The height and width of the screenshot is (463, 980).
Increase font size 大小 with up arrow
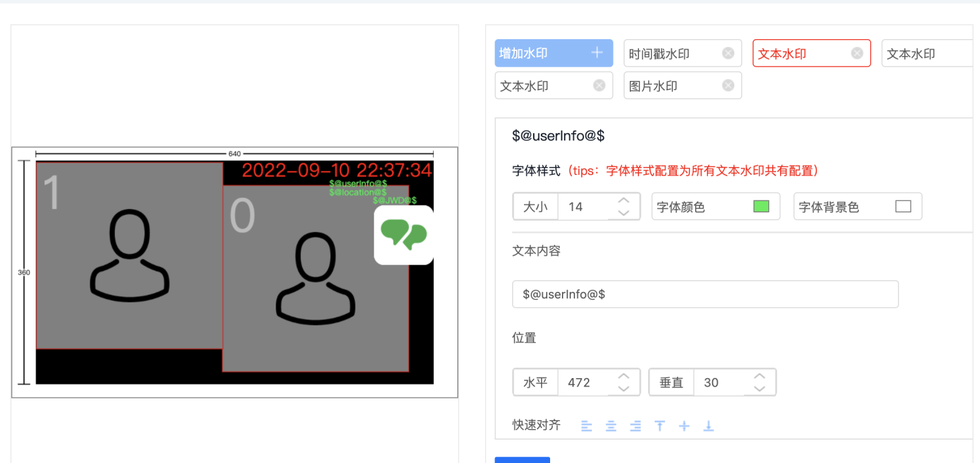(624, 200)
